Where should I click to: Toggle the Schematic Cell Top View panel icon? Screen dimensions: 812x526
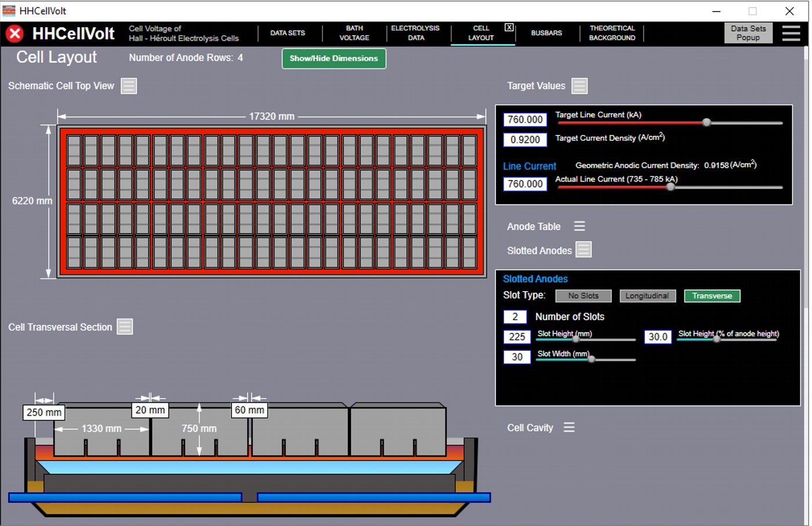[x=129, y=86]
